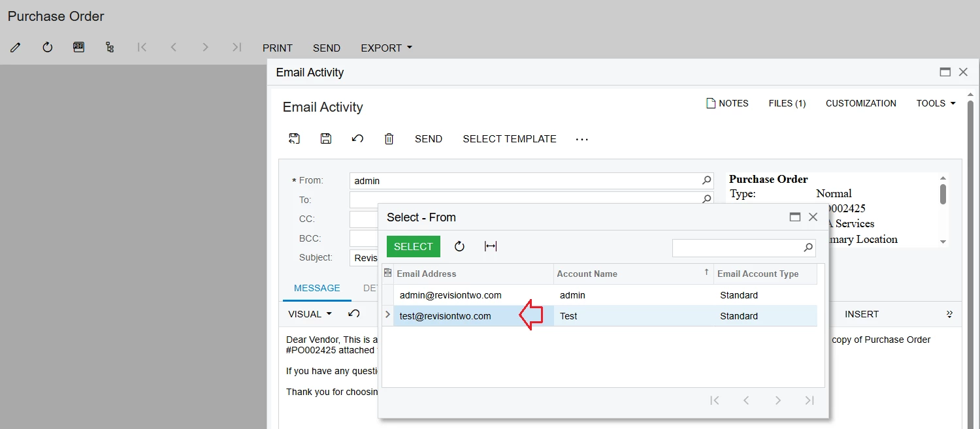Click the green SELECT button
Screen dimensions: 980x429
pyautogui.click(x=414, y=246)
